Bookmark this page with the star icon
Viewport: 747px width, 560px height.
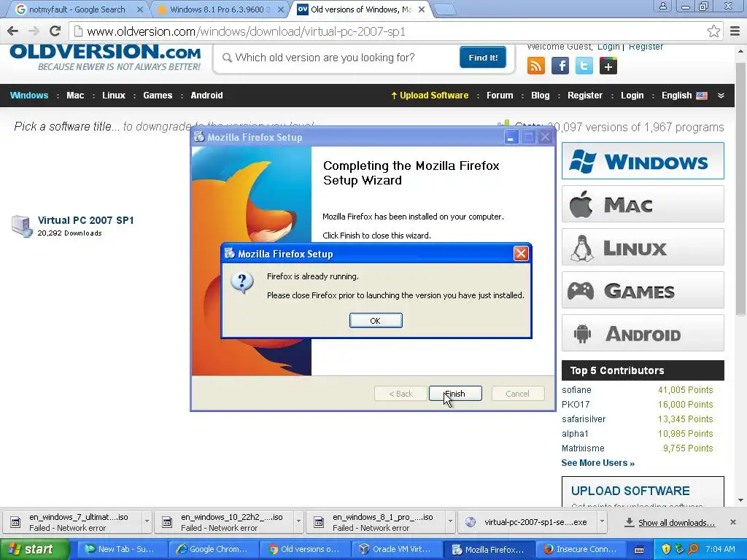713,31
